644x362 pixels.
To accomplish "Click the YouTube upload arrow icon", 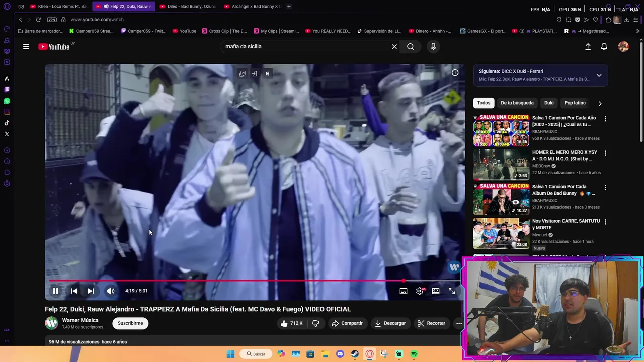I will click(588, 47).
